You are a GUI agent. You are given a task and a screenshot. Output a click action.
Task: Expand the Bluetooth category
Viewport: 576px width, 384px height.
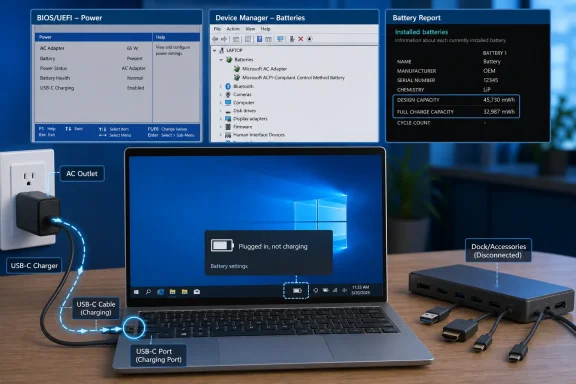220,86
